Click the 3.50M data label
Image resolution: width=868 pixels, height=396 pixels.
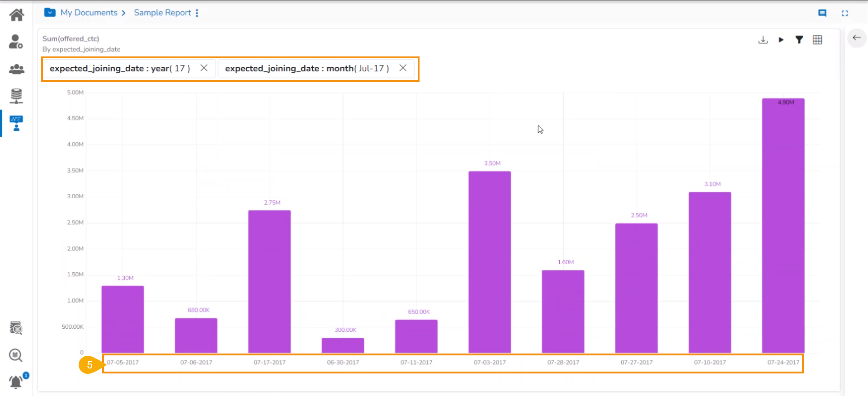[492, 163]
